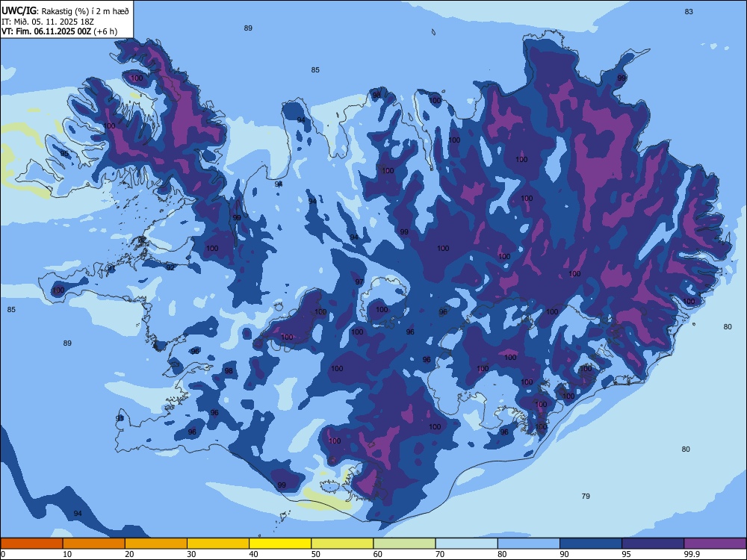Viewport: 747px width, 560px height.
Task: Click the purple above-99.9 legend swatch
Action: 715,544
